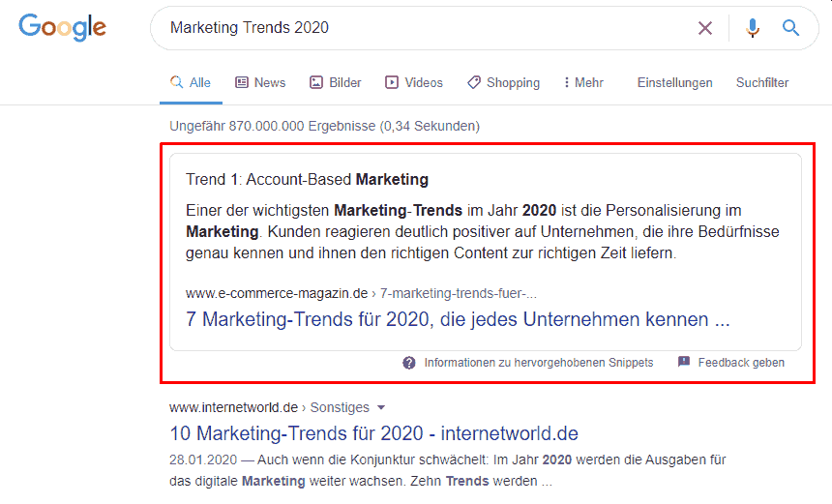Screen dimensions: 832x504
Task: Click the www.e-commerce-magazin.de URL breadcrumb
Action: [x=361, y=293]
